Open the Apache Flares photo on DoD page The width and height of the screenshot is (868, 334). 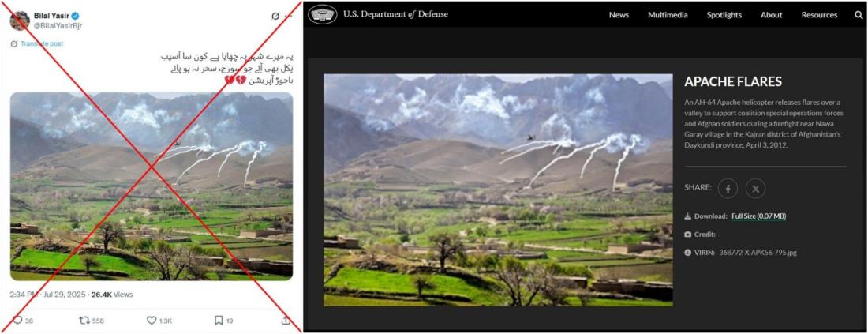[x=498, y=190]
